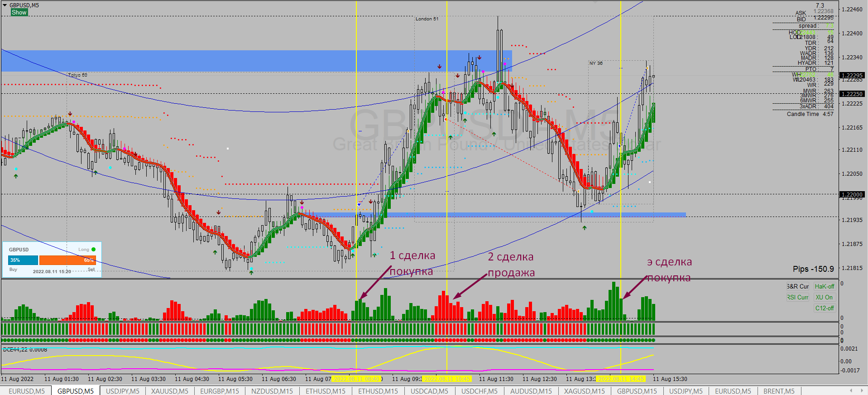
Task: Click the DCE44,22 indicator label
Action: [25, 350]
